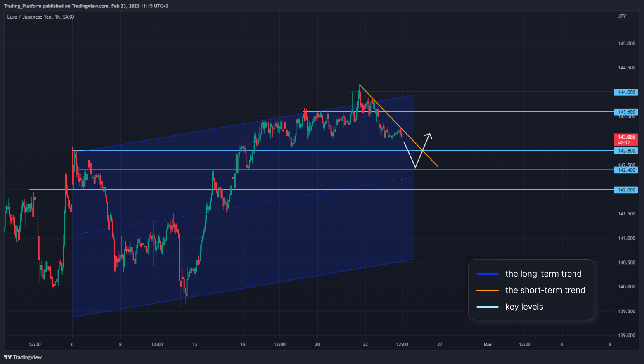
Task: Select the 143.600 key level price label
Action: tap(626, 112)
